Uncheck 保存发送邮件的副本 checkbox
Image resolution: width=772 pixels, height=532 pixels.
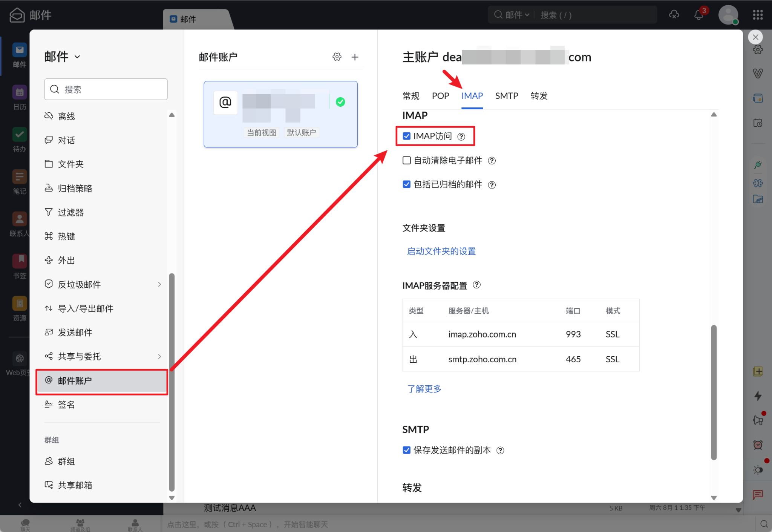pos(406,450)
